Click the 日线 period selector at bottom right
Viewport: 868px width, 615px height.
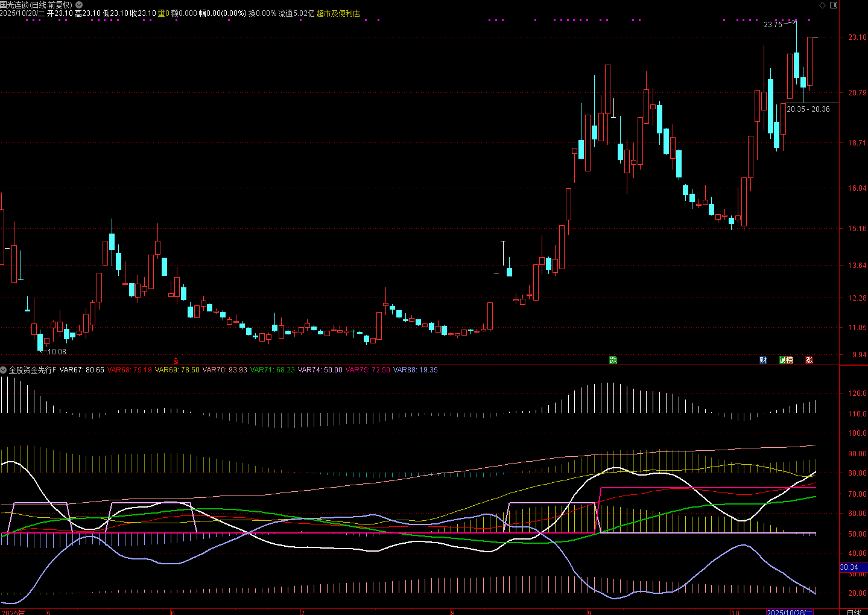(854, 612)
